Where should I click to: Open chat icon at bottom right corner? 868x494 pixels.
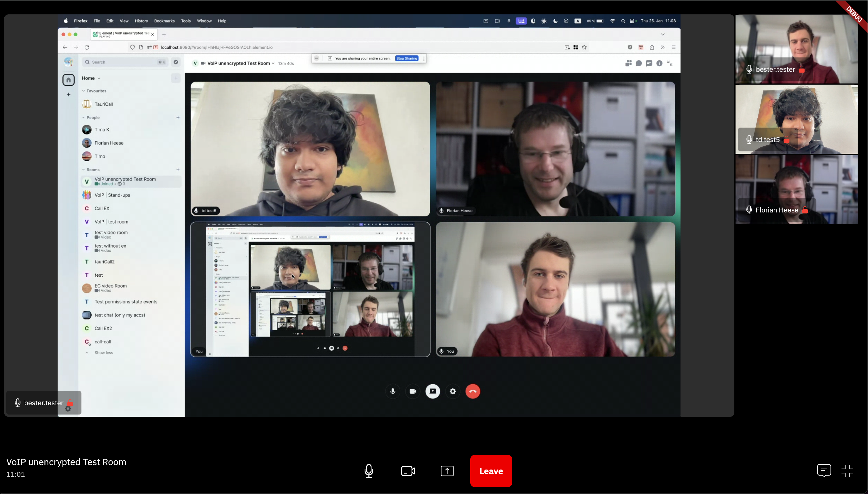click(824, 471)
